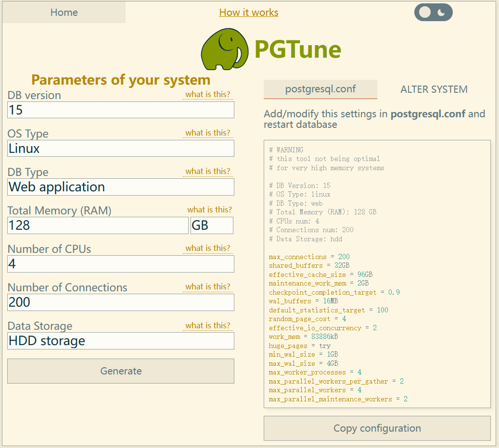
Task: Click the Copy configuration button
Action: click(x=377, y=428)
